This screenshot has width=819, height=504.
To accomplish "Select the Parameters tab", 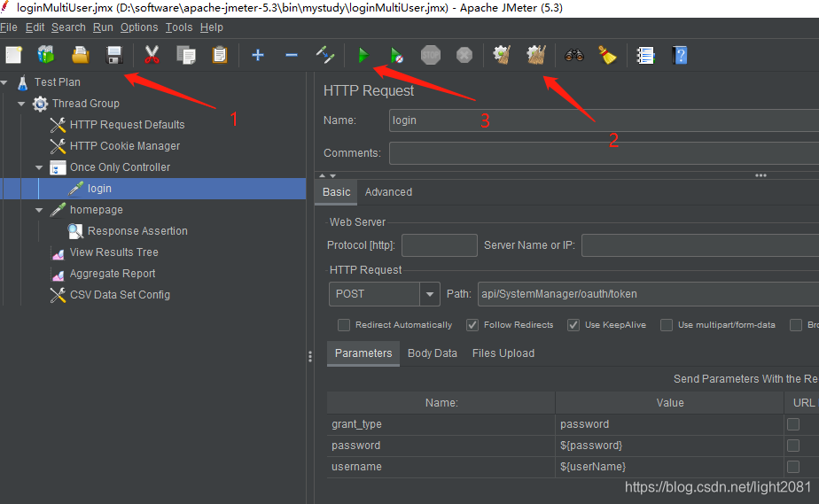I will tap(363, 353).
